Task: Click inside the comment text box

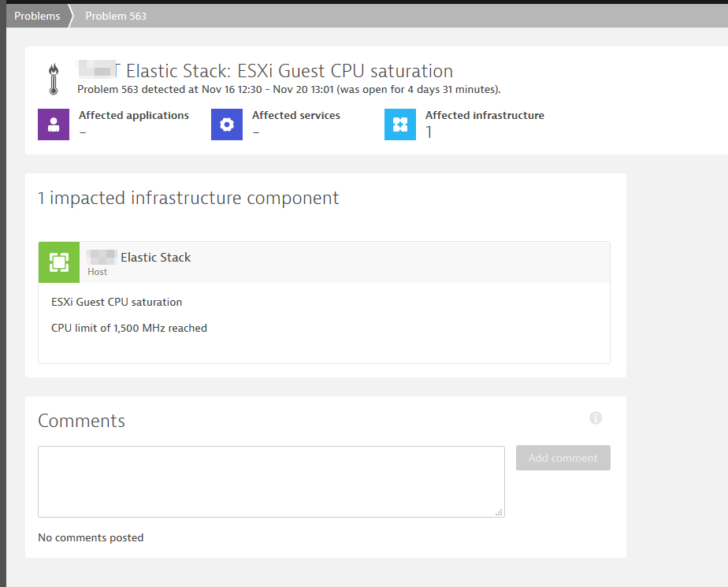Action: tap(271, 481)
